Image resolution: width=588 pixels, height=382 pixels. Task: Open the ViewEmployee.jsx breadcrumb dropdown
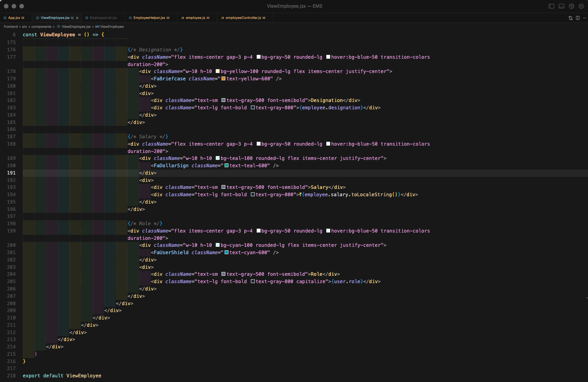click(76, 27)
